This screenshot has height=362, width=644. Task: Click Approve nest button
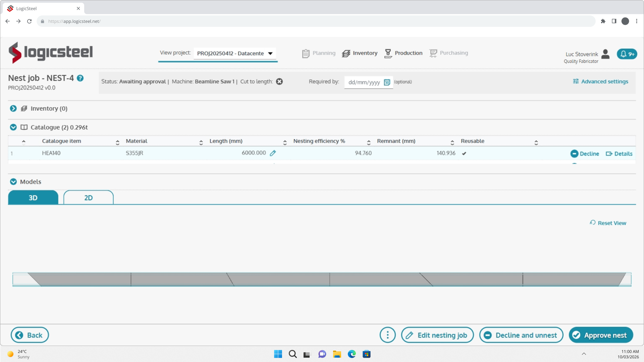[601, 335]
